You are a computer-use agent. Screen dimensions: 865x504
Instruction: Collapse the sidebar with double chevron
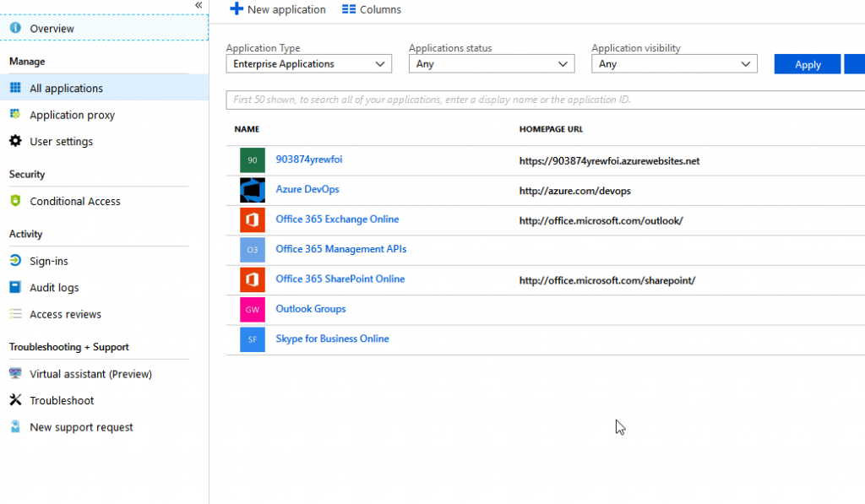coord(199,5)
